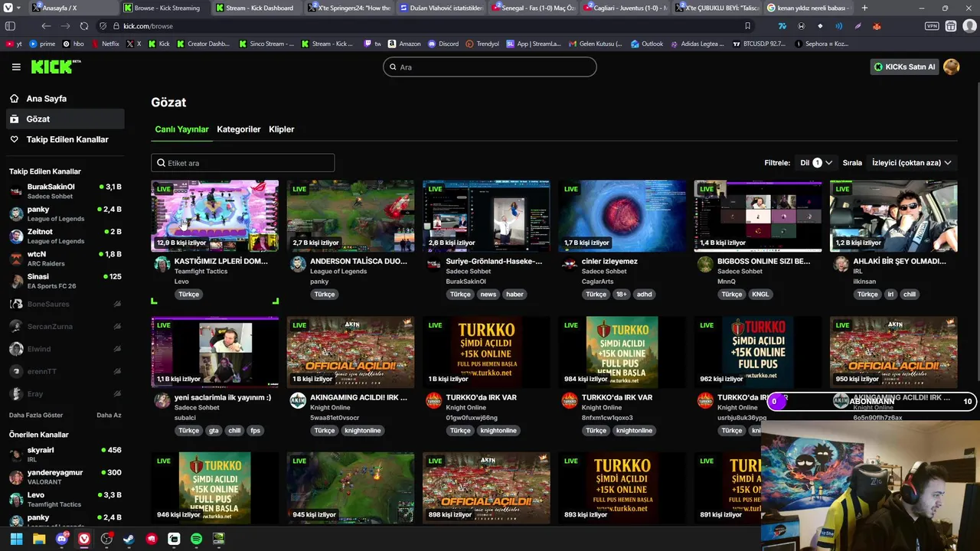Image resolution: width=980 pixels, height=551 pixels.
Task: Select the 18+ tag under cinler izleyemez
Action: coord(621,295)
